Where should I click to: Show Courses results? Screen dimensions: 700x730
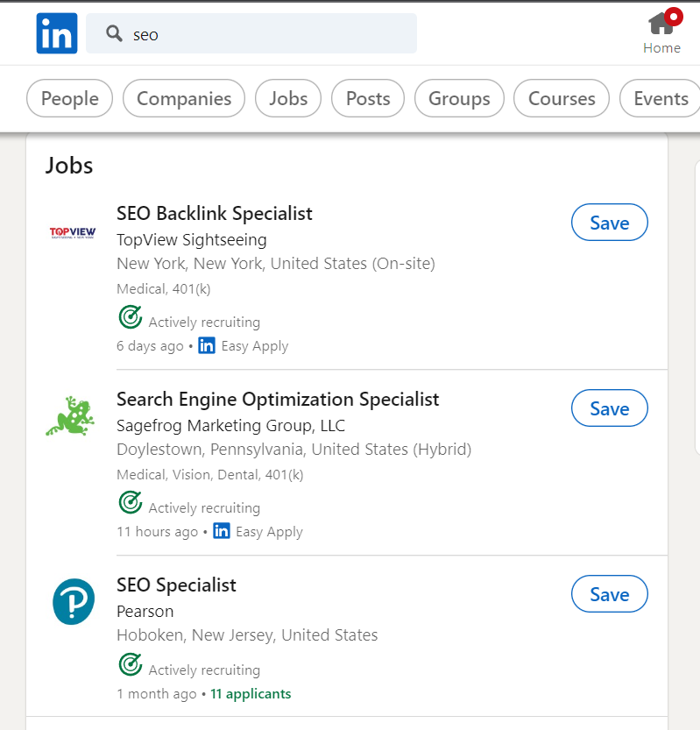point(562,98)
